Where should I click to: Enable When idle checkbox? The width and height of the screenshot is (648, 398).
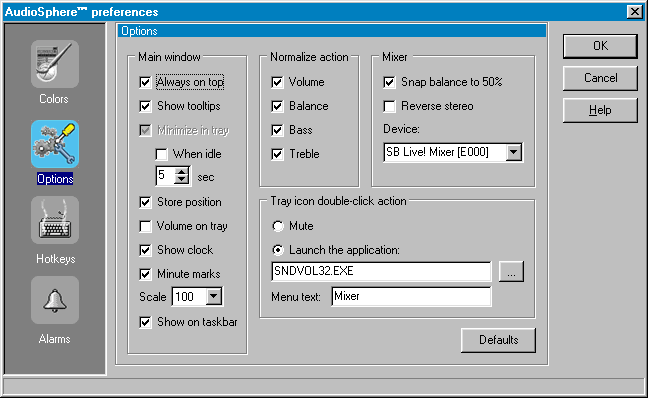click(161, 154)
